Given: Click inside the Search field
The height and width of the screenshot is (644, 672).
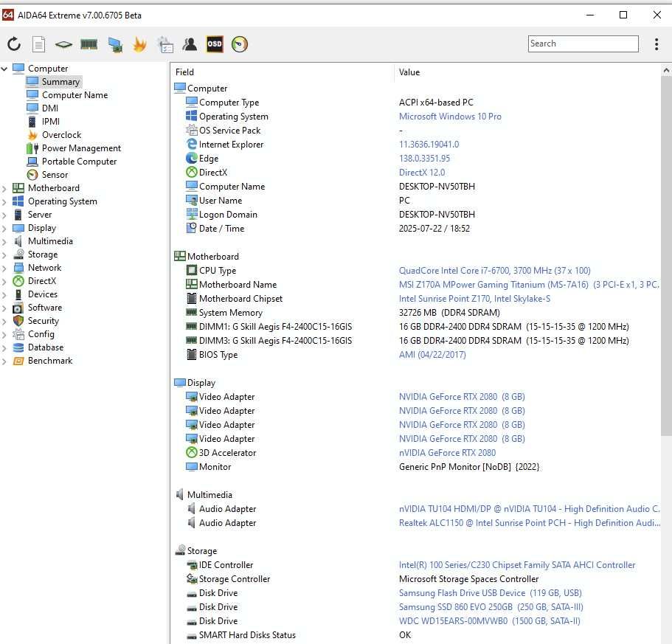Looking at the screenshot, I should click(583, 44).
